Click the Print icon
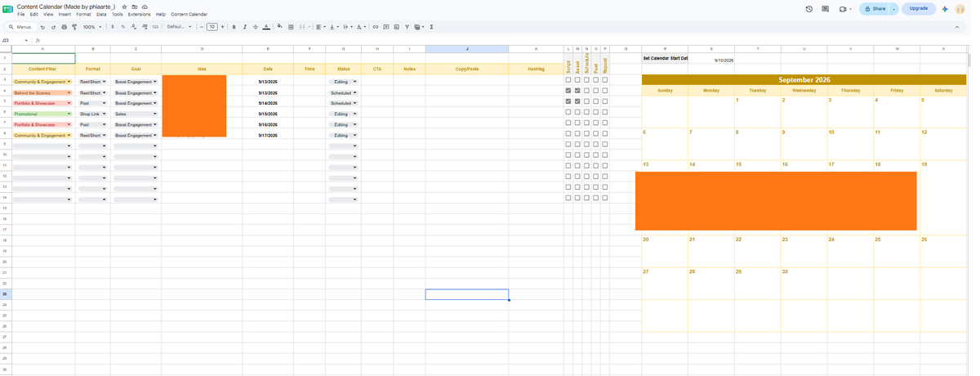The width and height of the screenshot is (980, 376). coord(64,27)
